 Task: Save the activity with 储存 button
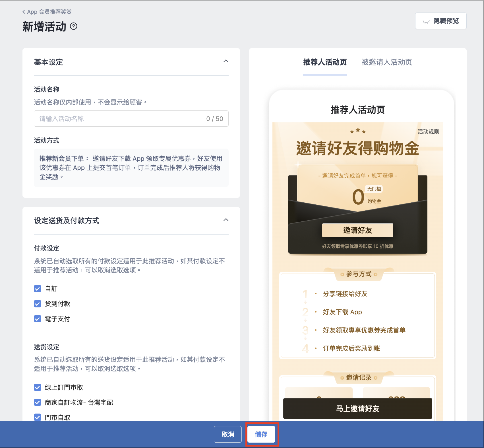[x=261, y=434]
